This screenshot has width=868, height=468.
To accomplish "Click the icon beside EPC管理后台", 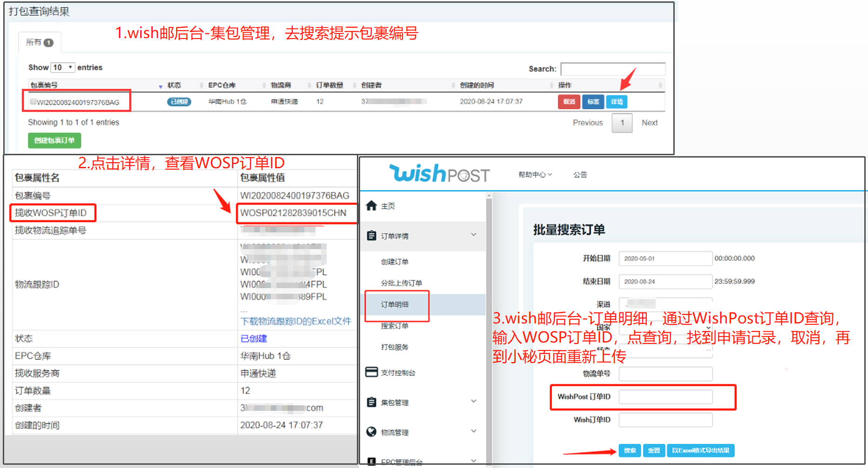I will pos(371,461).
